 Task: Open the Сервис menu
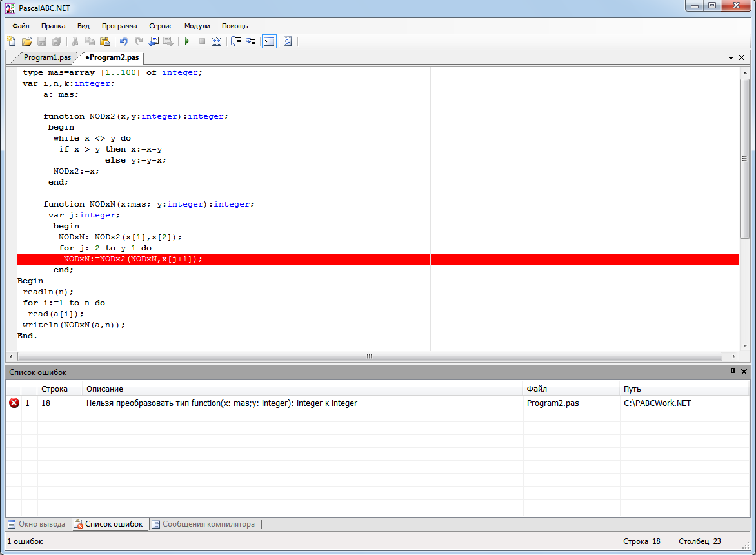click(x=161, y=26)
